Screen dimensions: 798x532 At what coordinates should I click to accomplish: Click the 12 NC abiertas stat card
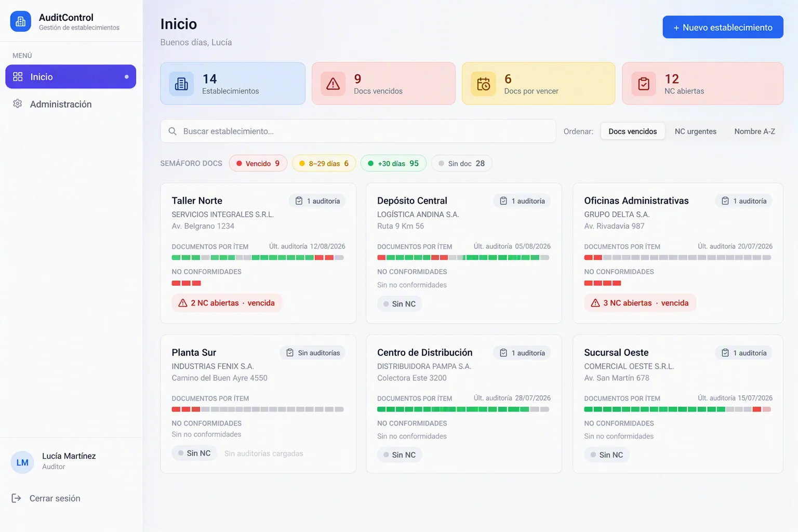pos(702,84)
